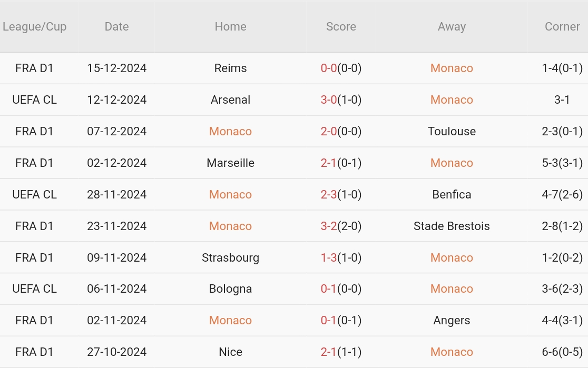This screenshot has height=368, width=588.
Task: Select the Away column header
Action: (x=452, y=27)
